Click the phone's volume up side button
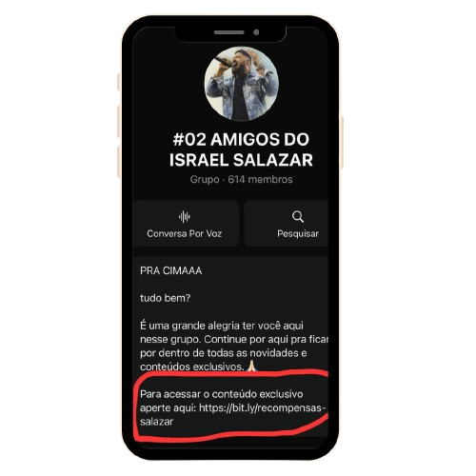Image resolution: width=476 pixels, height=476 pixels. pos(119,122)
